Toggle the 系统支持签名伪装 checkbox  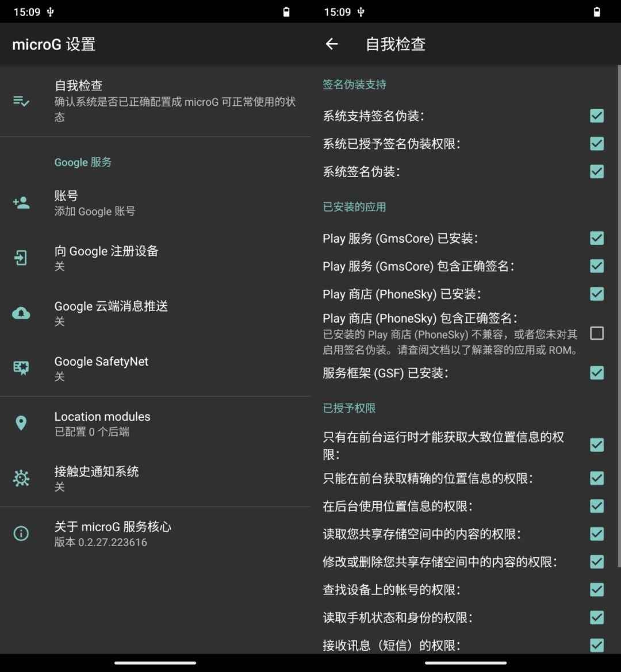[597, 116]
